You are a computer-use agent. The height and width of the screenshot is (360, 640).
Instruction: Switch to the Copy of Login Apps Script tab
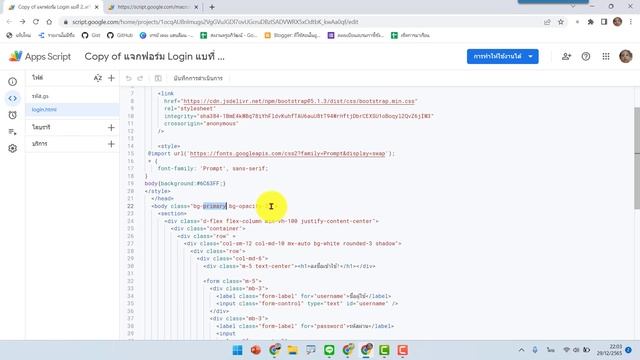click(x=53, y=7)
